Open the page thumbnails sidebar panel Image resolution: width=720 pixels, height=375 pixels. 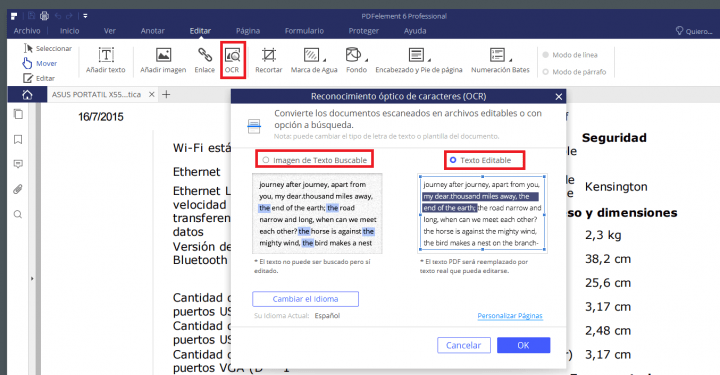[x=18, y=114]
